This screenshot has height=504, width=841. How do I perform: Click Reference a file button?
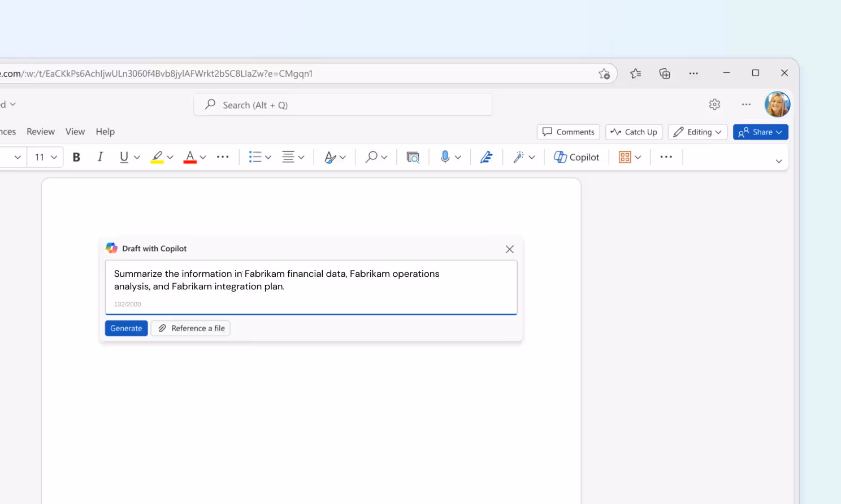[190, 328]
